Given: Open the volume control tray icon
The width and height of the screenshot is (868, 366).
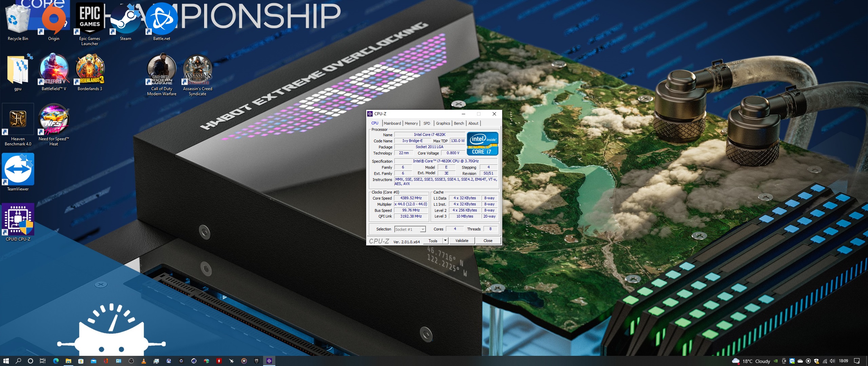Looking at the screenshot, I should pos(832,361).
